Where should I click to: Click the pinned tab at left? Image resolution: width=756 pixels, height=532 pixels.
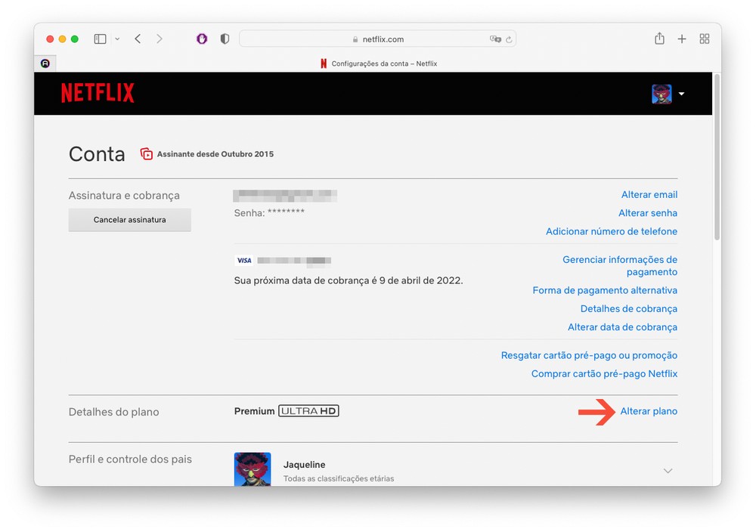[45, 63]
